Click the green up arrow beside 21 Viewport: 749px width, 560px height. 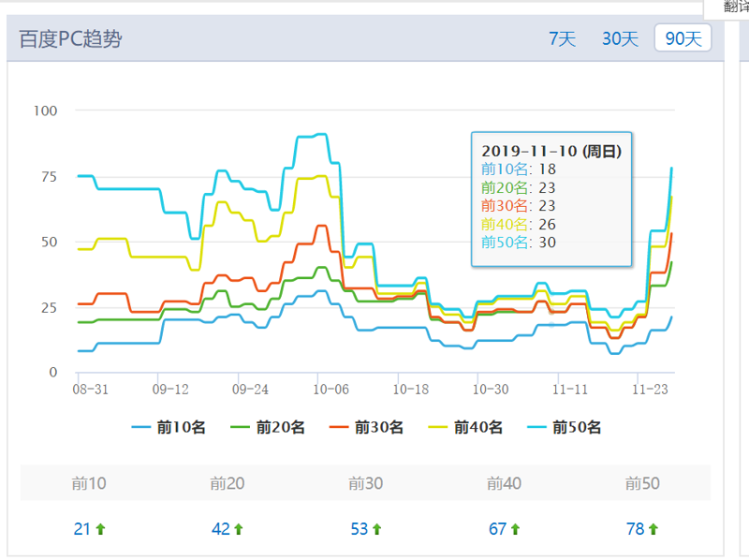coord(100,529)
